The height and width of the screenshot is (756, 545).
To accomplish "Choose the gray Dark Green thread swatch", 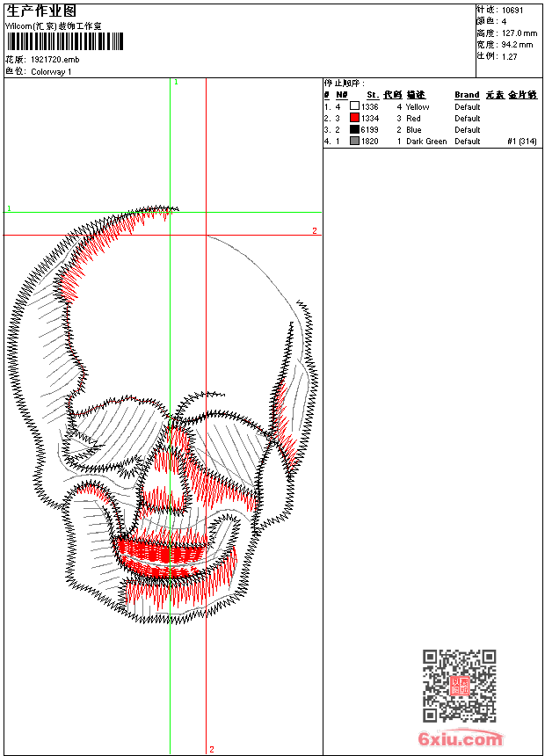I will (x=354, y=141).
